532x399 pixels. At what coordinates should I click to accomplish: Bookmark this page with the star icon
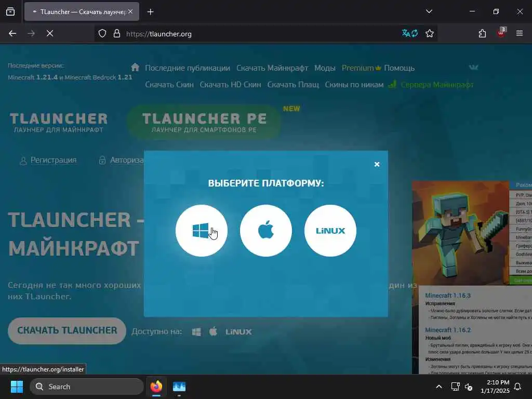430,33
